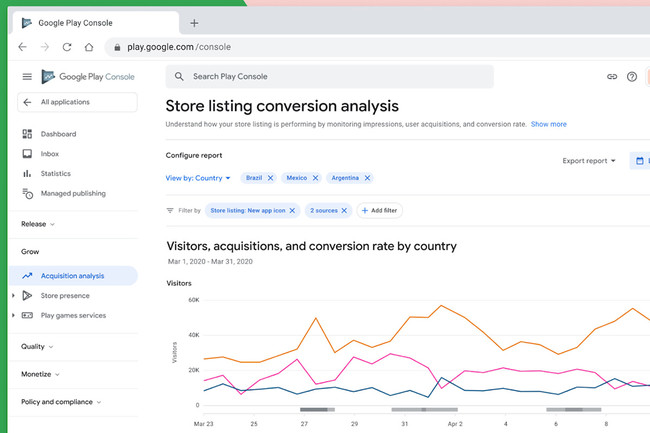Click the Add filter button
The height and width of the screenshot is (433, 650).
coord(379,210)
